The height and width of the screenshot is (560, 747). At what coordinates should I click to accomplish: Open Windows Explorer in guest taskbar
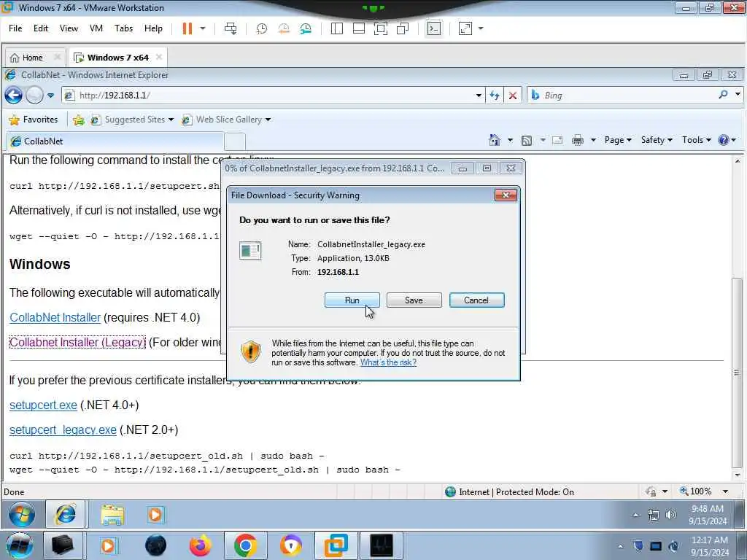tap(112, 515)
